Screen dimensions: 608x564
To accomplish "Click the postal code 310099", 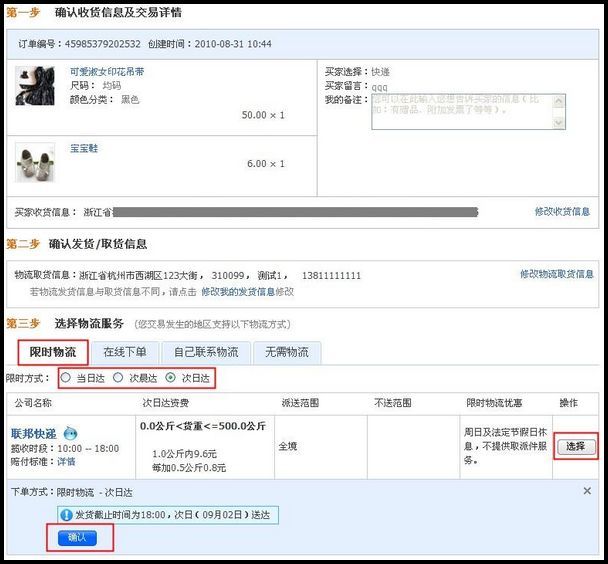I will [x=228, y=276].
